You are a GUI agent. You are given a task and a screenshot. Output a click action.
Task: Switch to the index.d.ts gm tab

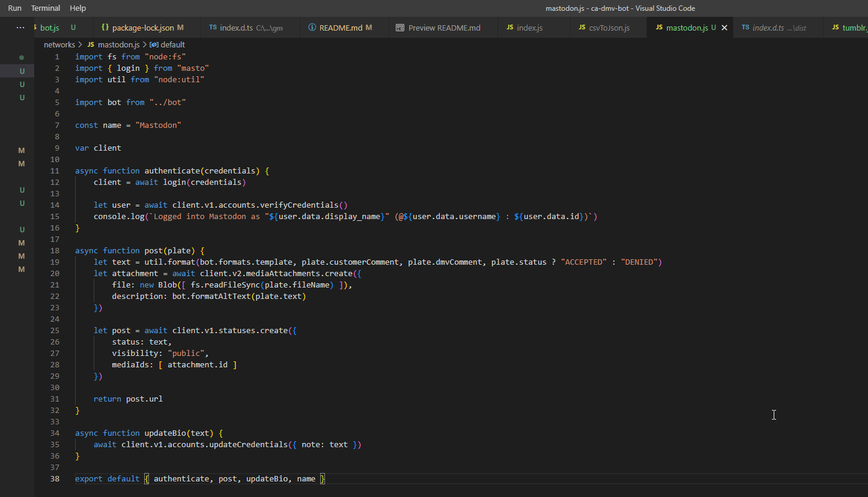coord(251,28)
